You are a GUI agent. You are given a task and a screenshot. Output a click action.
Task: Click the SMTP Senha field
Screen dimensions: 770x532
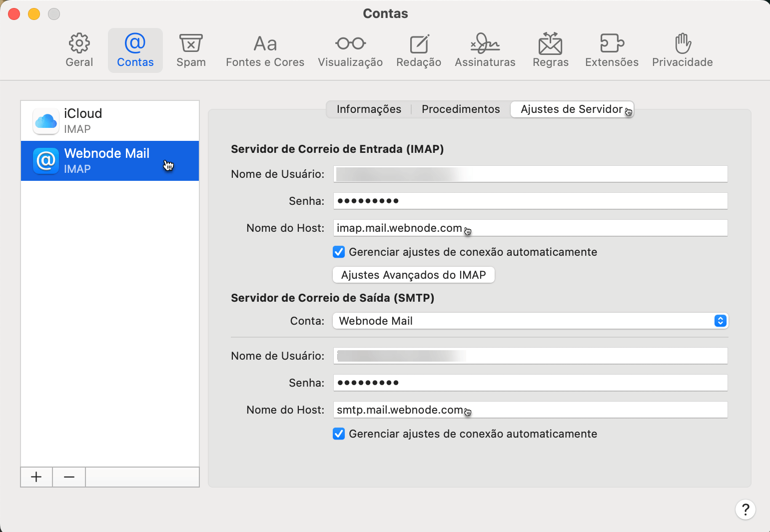530,383
